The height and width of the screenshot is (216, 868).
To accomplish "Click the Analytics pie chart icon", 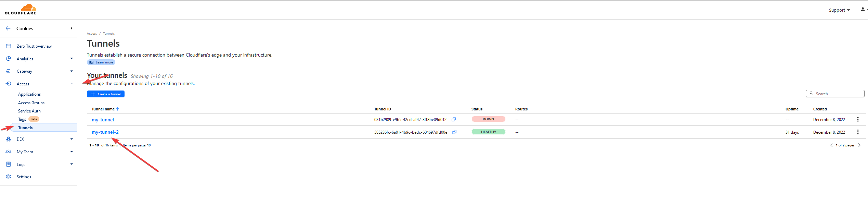I will coord(9,59).
